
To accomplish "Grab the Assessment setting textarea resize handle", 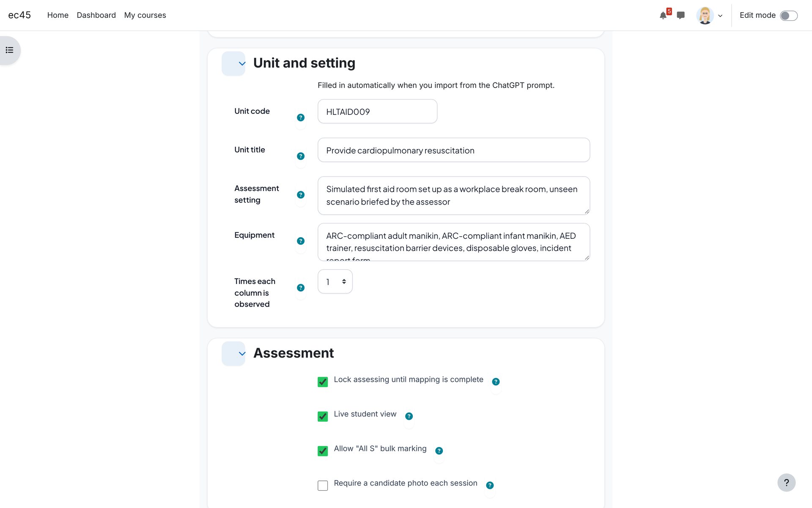I will coord(587,211).
